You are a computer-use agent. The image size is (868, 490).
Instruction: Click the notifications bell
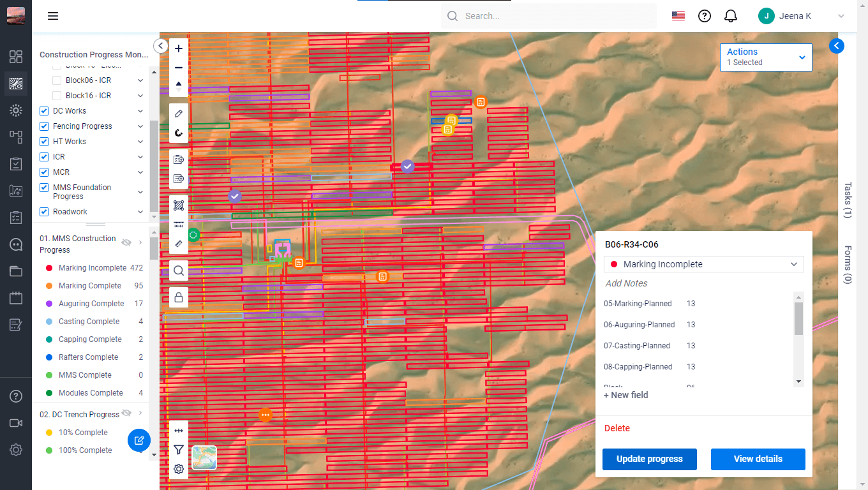click(x=731, y=16)
